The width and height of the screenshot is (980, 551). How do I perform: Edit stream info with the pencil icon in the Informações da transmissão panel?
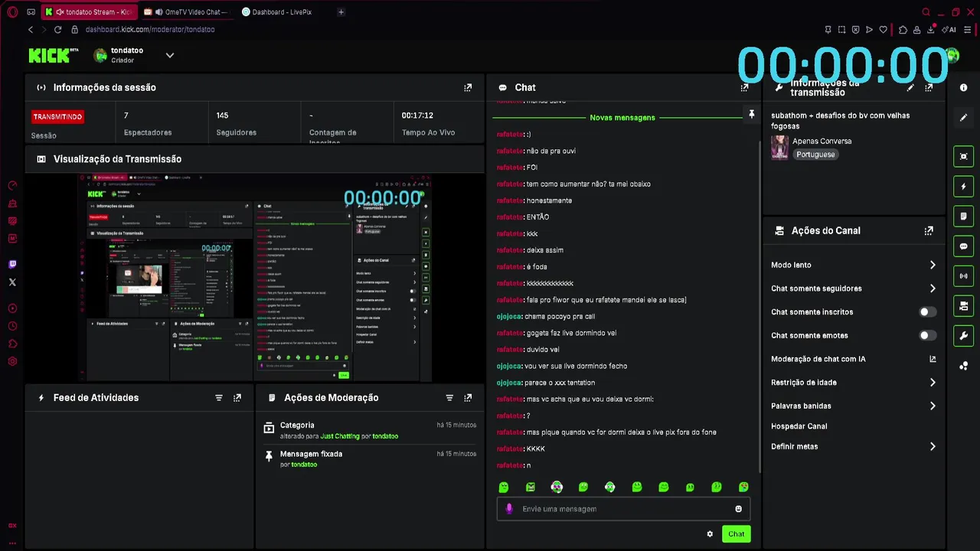point(910,87)
